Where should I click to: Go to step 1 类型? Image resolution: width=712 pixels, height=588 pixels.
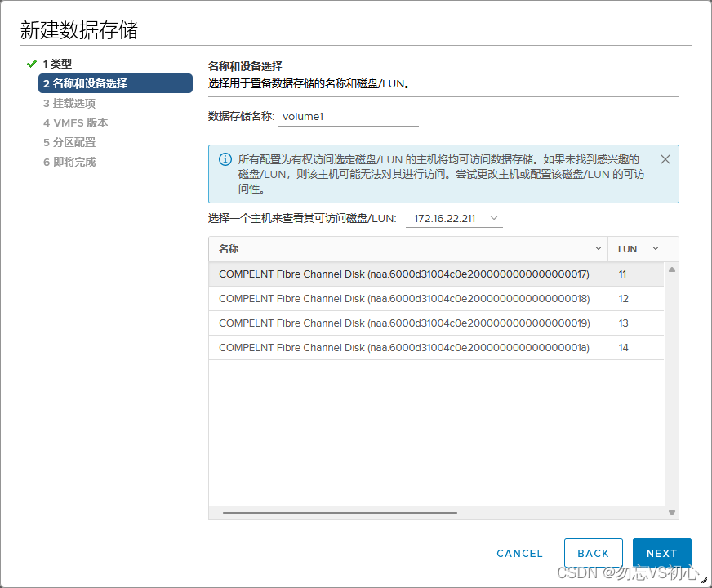(57, 64)
